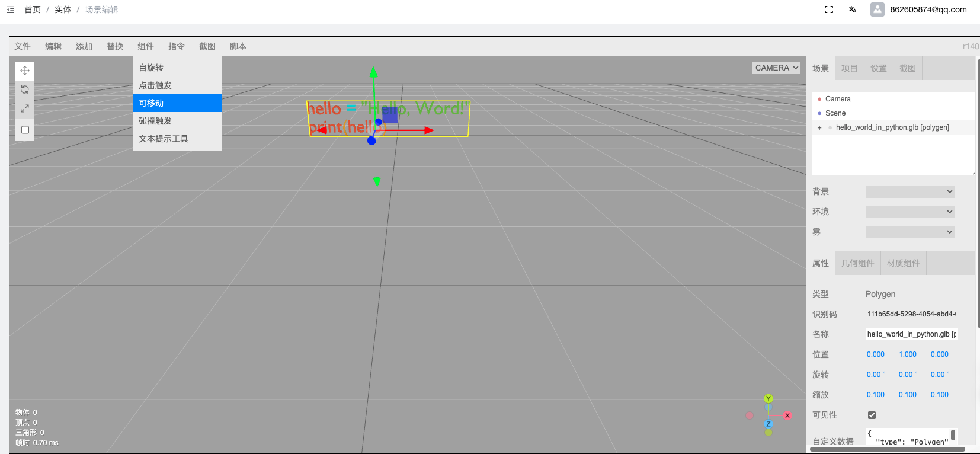The image size is (980, 454).
Task: Open the 添加 menu
Action: click(x=84, y=46)
